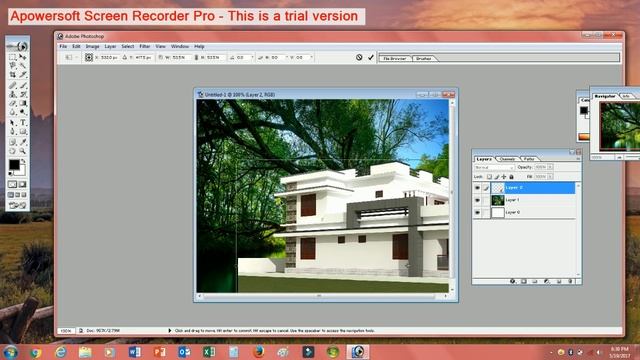Select the Brush tool
Screen dimensions: 640x360
click(23, 86)
